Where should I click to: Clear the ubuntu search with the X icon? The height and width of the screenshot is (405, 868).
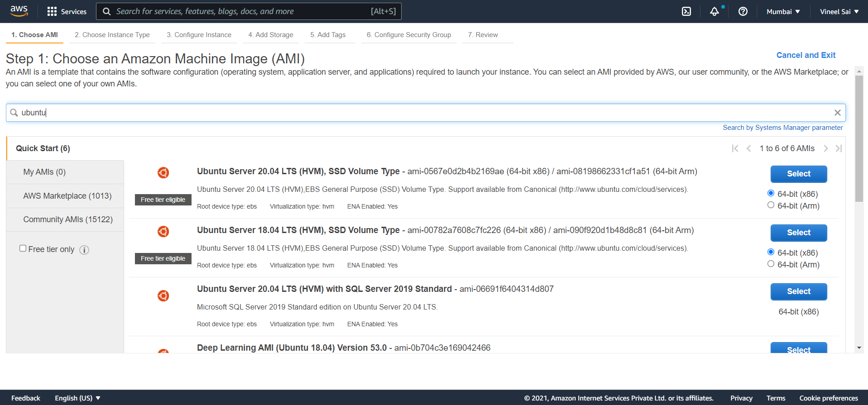pyautogui.click(x=837, y=113)
